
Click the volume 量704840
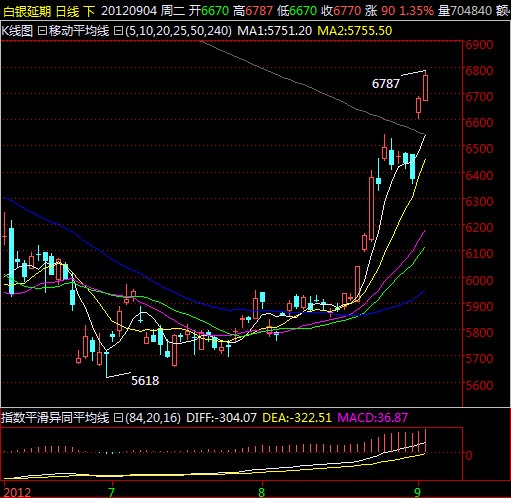465,11
